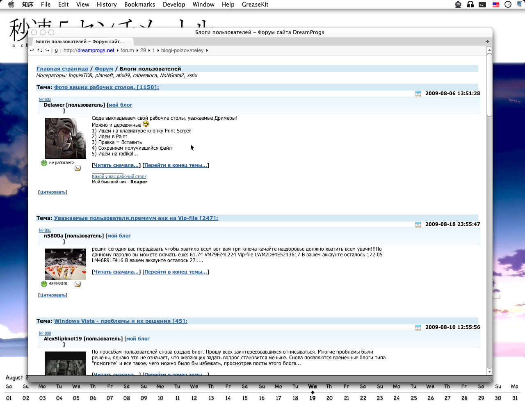Open the Vip-file премиум акк topic link
525x420 pixels.
136,218
